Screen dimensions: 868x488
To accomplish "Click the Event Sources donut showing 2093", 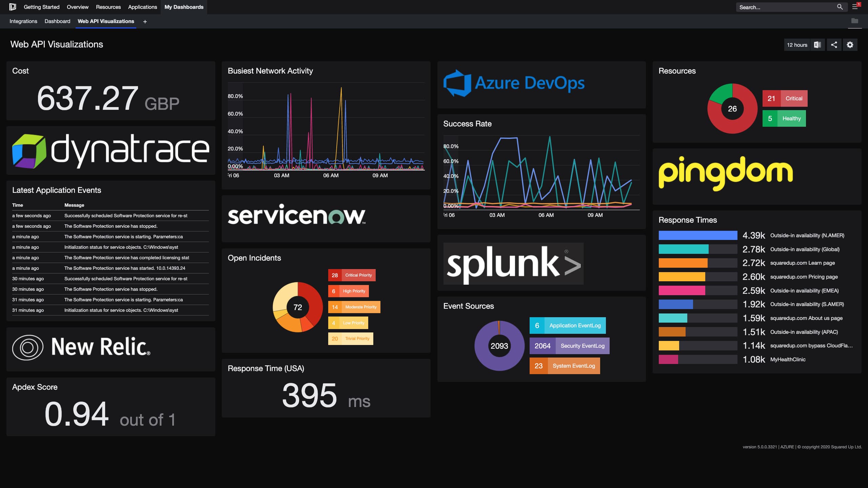I will 499,346.
